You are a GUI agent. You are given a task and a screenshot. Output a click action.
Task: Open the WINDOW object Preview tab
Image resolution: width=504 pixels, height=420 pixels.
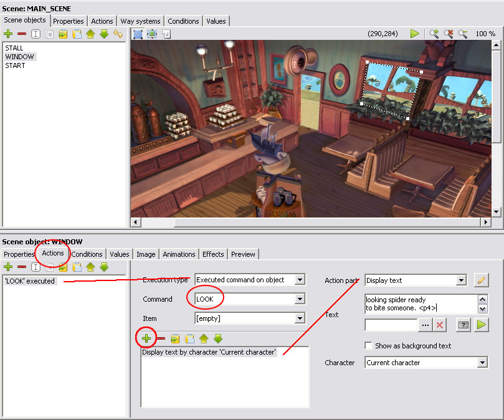click(243, 254)
